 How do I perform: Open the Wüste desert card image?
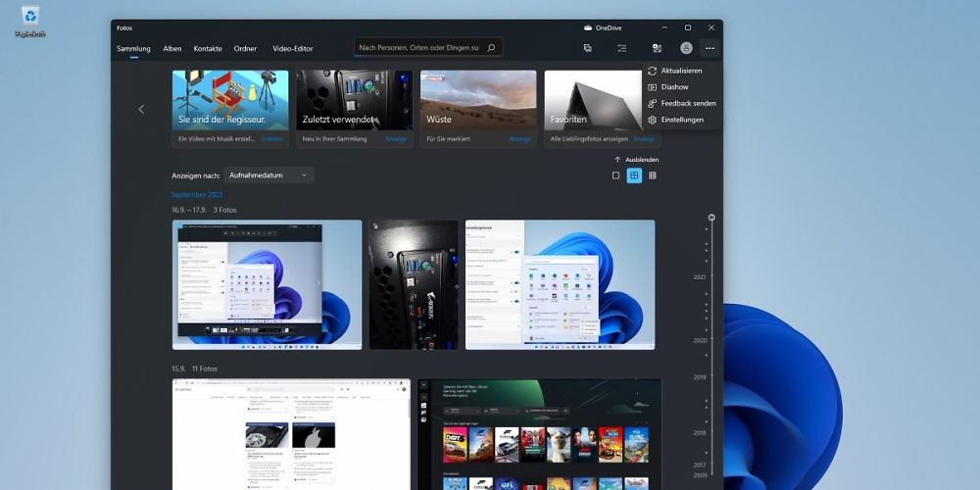[x=478, y=100]
